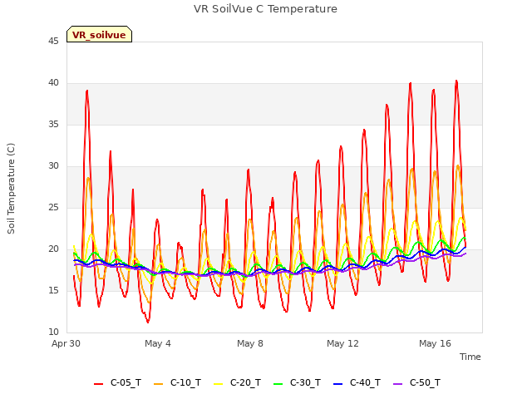The height and width of the screenshot is (399, 532).
Task: Click the May 12 date tick label
Action: click(342, 343)
